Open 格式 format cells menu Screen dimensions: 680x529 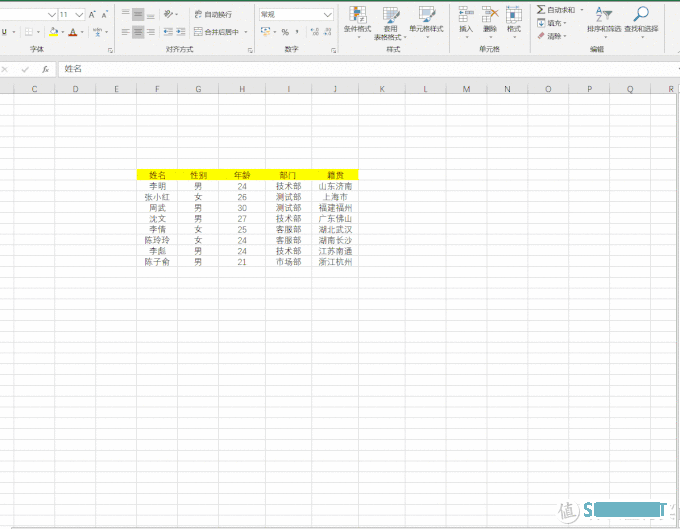(x=514, y=22)
